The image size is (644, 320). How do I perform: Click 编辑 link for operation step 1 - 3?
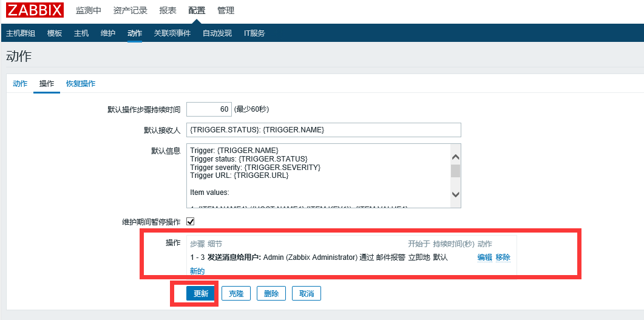pyautogui.click(x=484, y=257)
